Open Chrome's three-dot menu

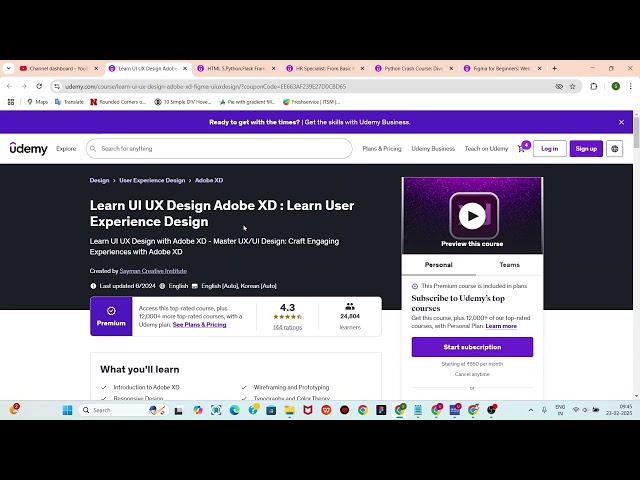(x=631, y=87)
